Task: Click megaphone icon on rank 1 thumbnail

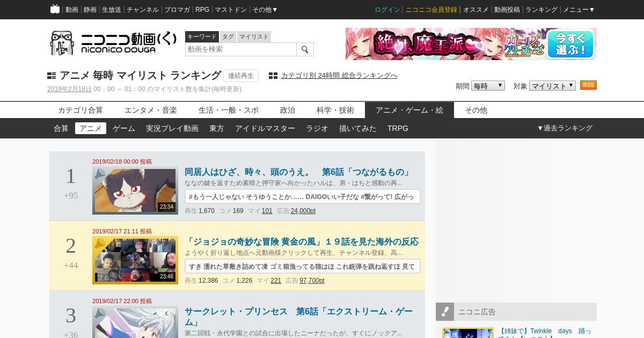Action: click(100, 174)
